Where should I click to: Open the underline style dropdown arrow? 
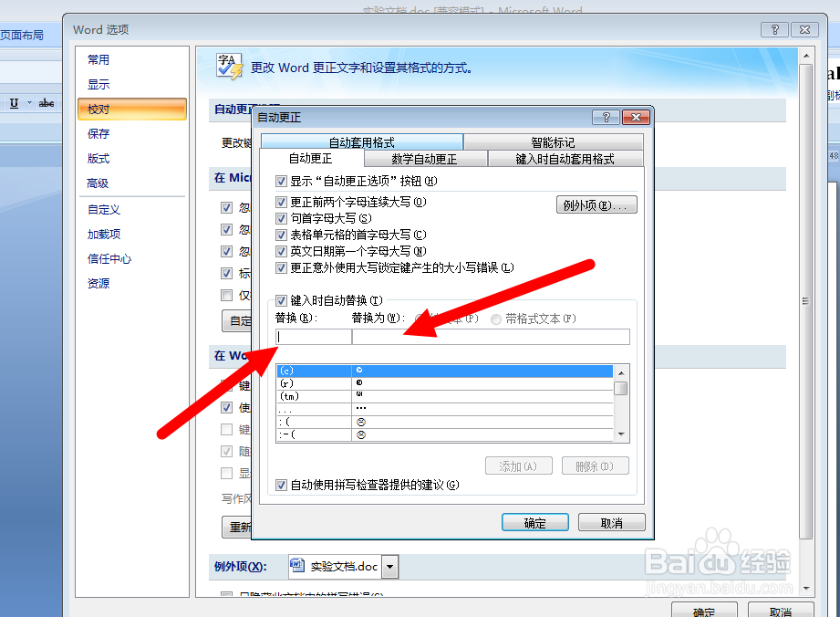[x=29, y=103]
